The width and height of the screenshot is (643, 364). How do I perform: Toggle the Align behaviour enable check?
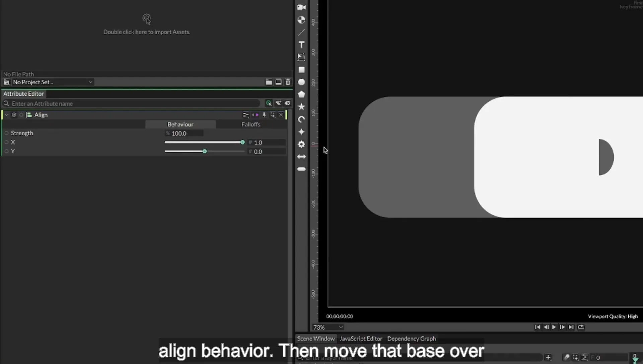[14, 115]
